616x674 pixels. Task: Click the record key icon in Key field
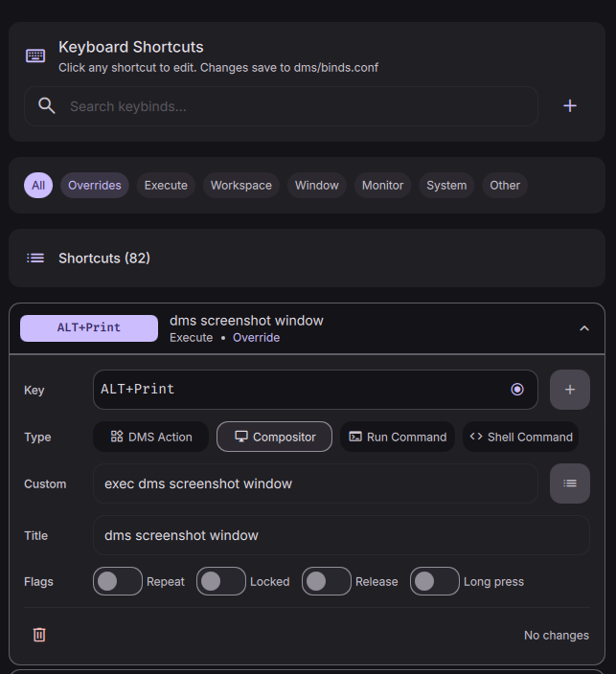pyautogui.click(x=517, y=390)
